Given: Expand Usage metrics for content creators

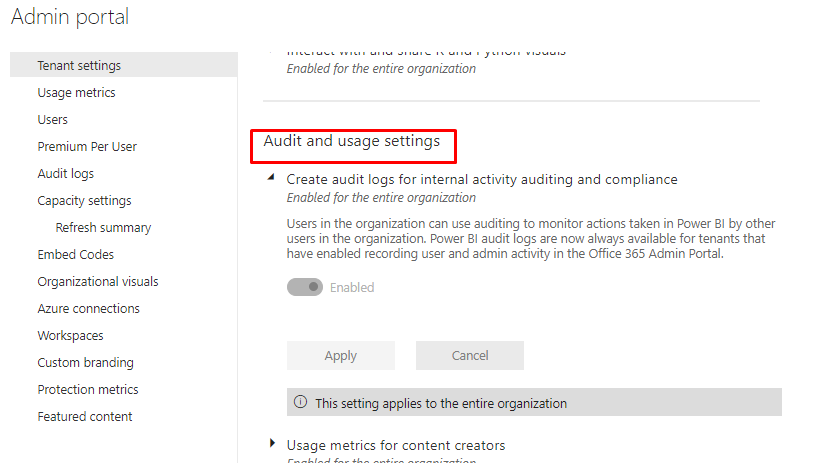Looking at the screenshot, I should point(272,444).
